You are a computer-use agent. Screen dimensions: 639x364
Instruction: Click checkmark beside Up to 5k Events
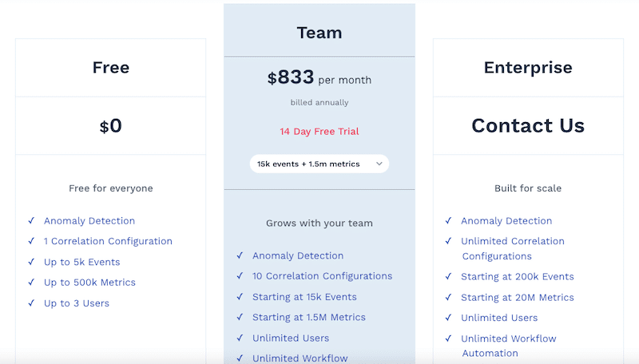[x=31, y=262]
